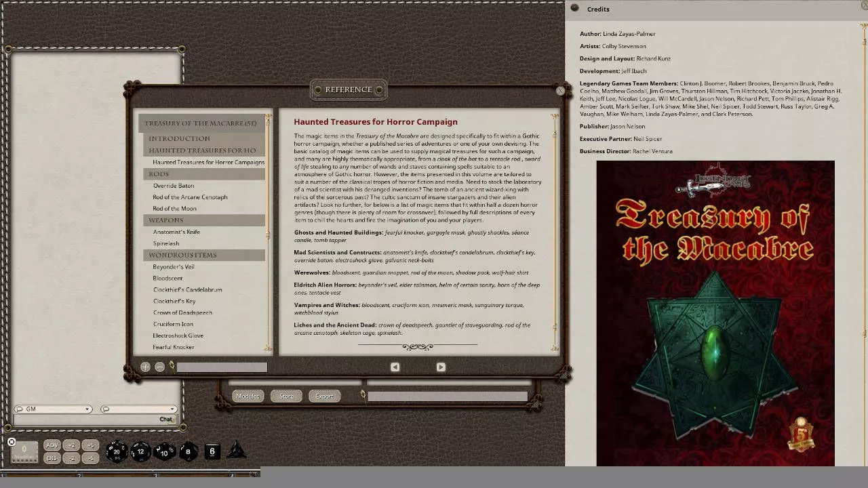
Task: Click the Reference window title label
Action: [349, 89]
